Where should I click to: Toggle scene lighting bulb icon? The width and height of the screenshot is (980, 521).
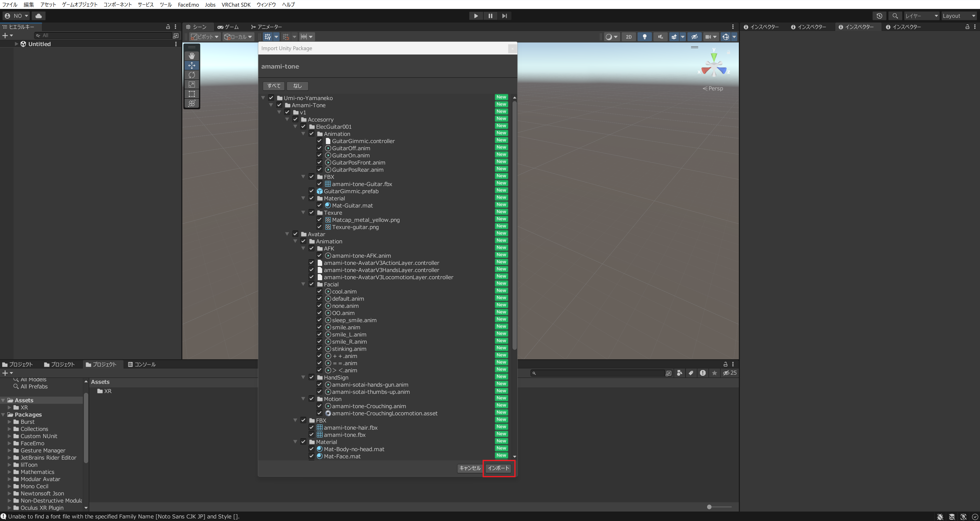click(644, 37)
